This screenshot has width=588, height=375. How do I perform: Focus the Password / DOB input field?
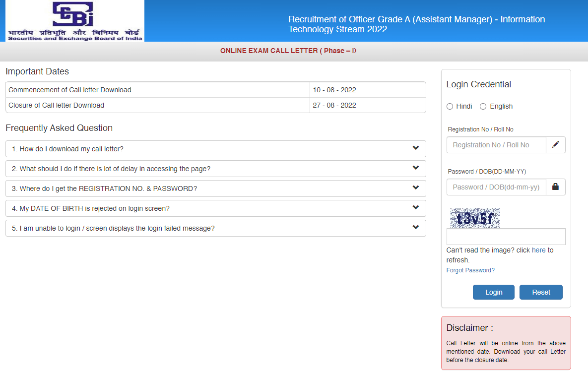tap(496, 187)
